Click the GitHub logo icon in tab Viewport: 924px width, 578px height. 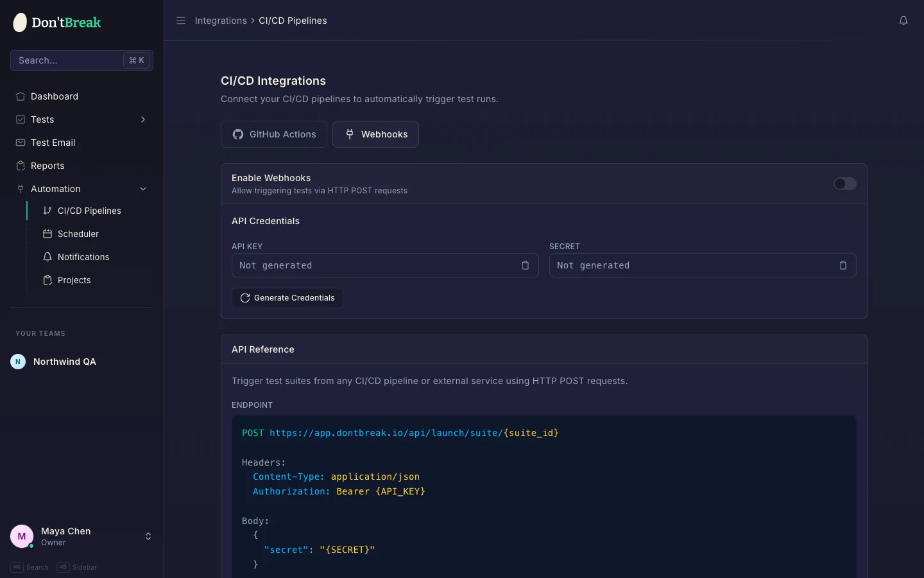(238, 134)
